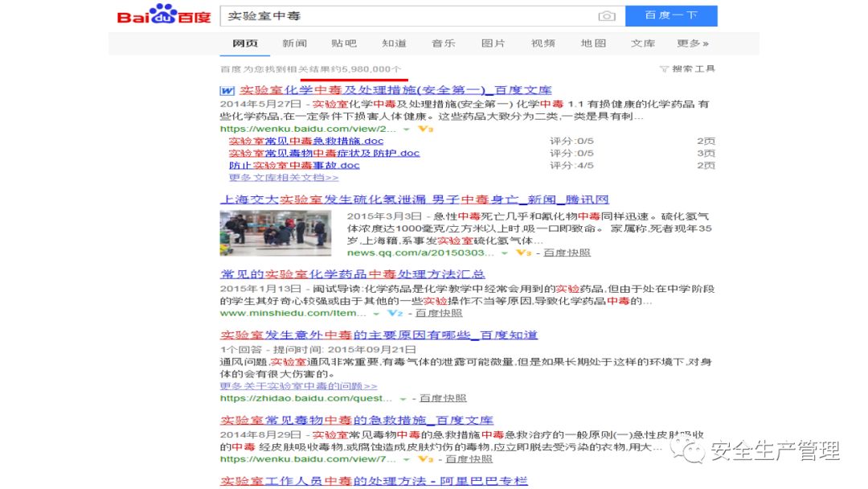
Task: Click 更多关于实验室中毒的问题>> link
Action: 298,386
